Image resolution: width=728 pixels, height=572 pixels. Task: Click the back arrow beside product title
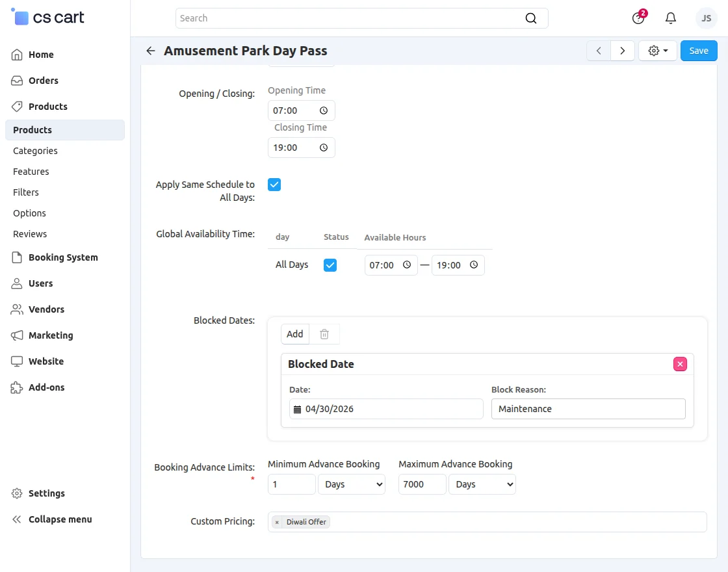[x=151, y=51]
